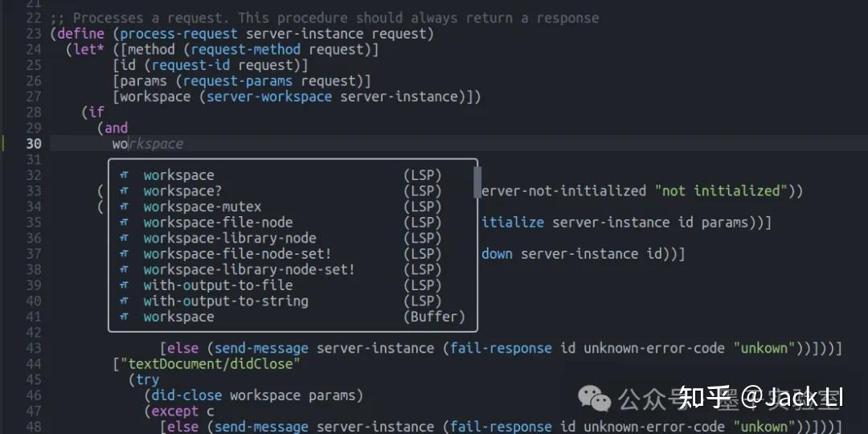Click the "try" keyword on line 45
The width and height of the screenshot is (868, 434).
(148, 379)
